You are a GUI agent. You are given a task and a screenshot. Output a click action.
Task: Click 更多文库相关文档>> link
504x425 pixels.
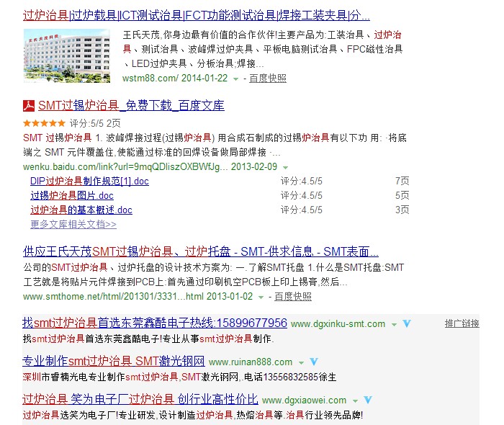pos(73,225)
